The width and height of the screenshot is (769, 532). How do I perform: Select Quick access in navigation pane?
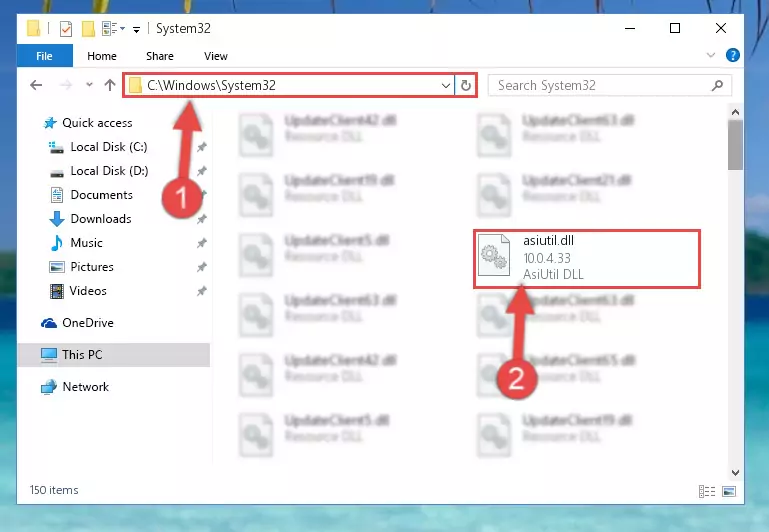point(97,123)
